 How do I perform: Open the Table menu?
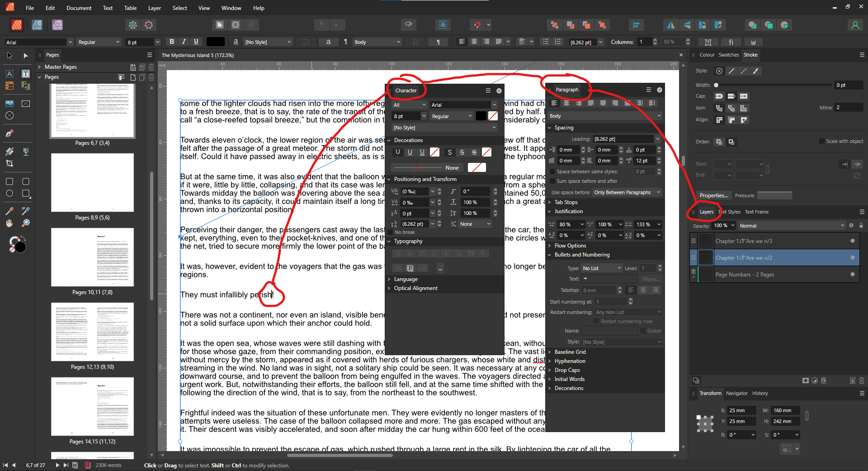coord(130,8)
